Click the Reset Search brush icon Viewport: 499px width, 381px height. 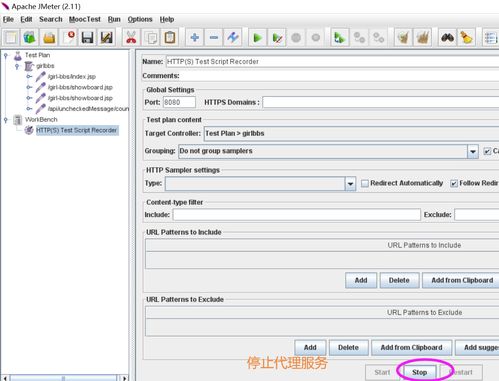[x=467, y=37]
